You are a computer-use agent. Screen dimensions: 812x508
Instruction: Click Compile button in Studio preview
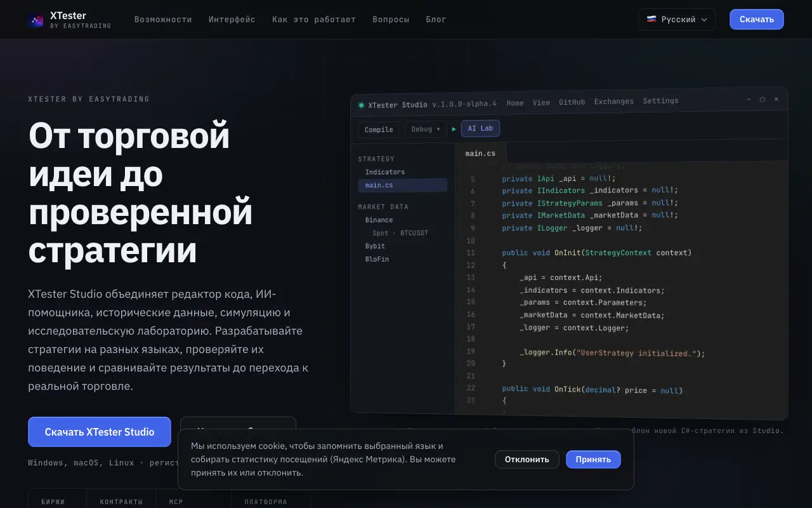[x=379, y=130]
